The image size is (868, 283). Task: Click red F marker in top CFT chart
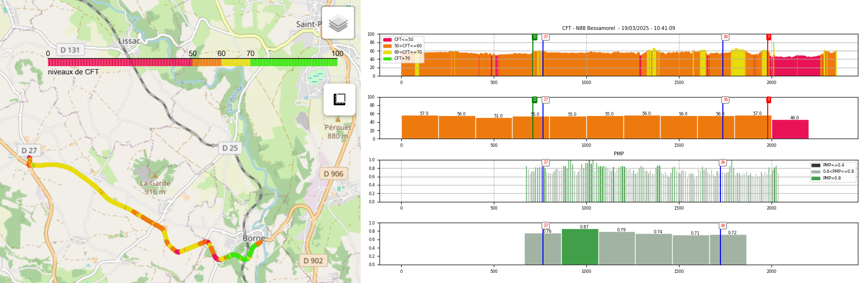pyautogui.click(x=769, y=37)
